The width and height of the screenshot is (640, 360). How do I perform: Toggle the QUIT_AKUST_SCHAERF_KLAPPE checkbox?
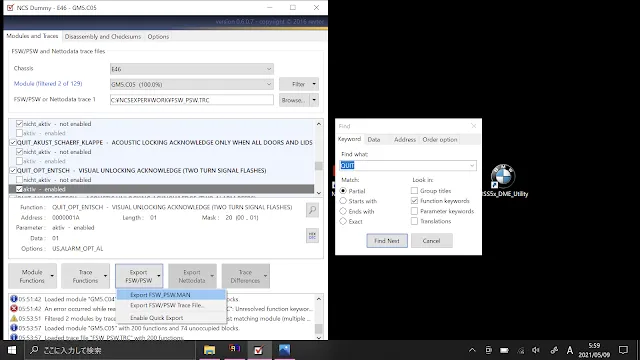[x=13, y=142]
